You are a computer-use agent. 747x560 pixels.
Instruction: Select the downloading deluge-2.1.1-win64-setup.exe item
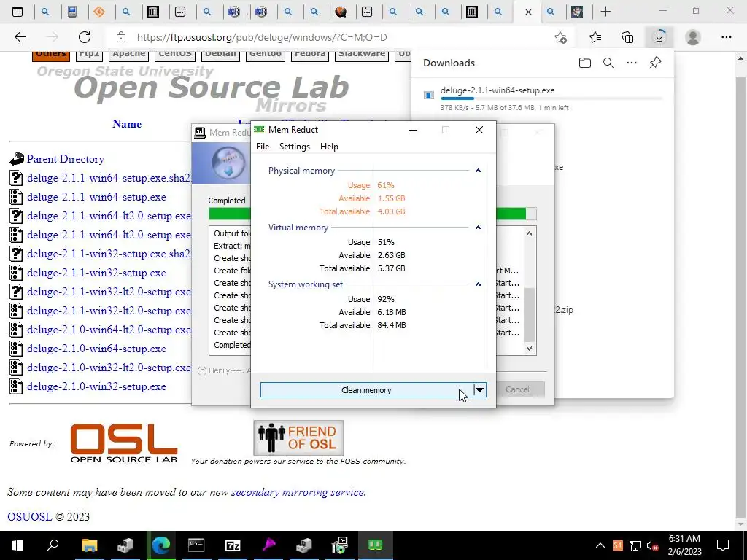click(x=543, y=98)
